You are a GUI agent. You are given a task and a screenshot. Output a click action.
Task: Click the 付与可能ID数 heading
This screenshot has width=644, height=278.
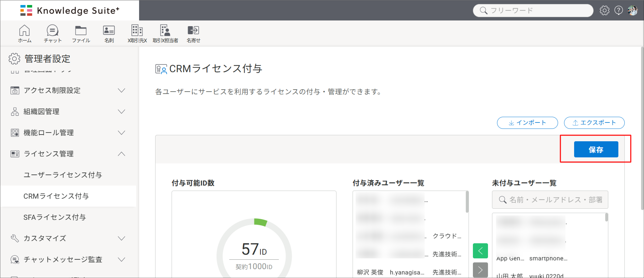tap(193, 183)
